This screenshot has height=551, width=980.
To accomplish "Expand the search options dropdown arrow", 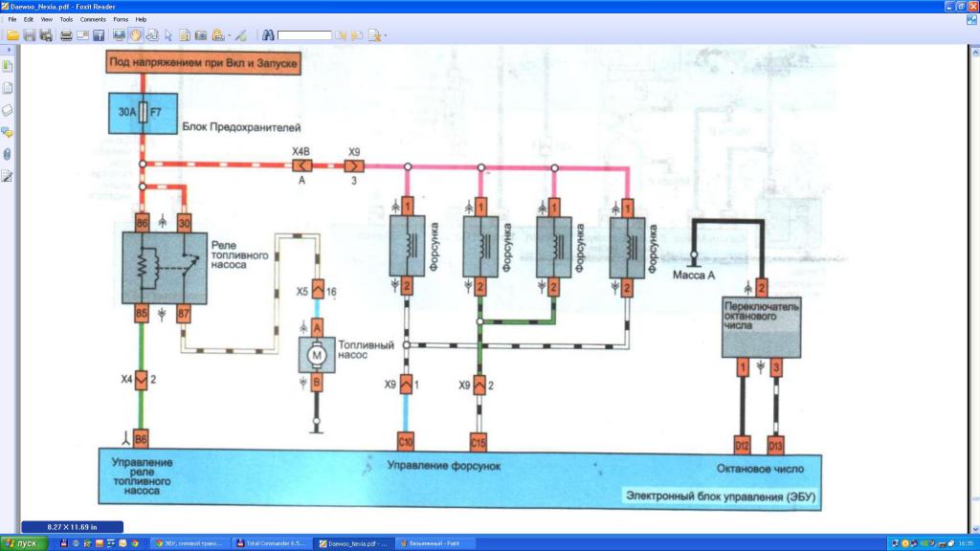I will pos(384,36).
